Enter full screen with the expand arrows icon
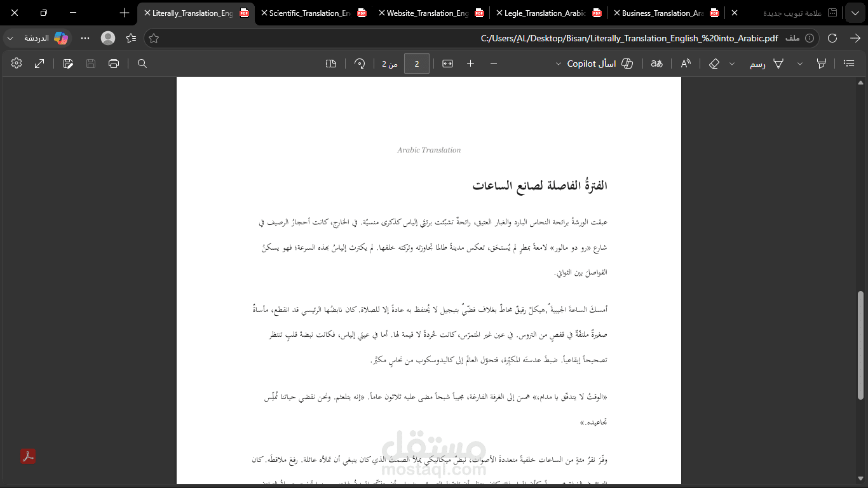The image size is (868, 488). tap(39, 64)
